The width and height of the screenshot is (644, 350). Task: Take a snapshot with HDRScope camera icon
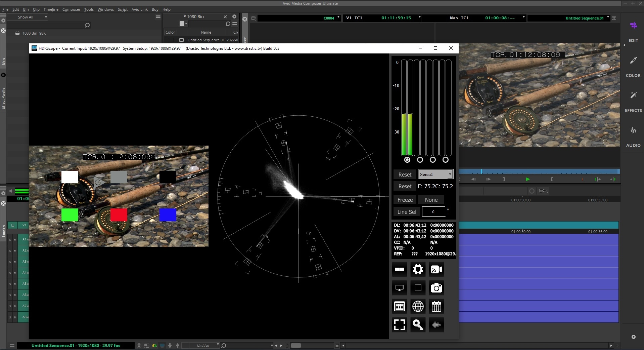pos(436,288)
